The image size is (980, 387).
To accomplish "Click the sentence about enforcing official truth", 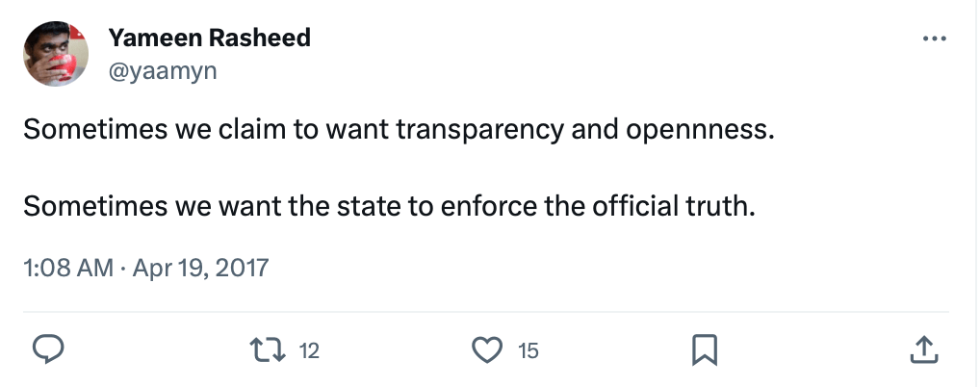I will [385, 206].
